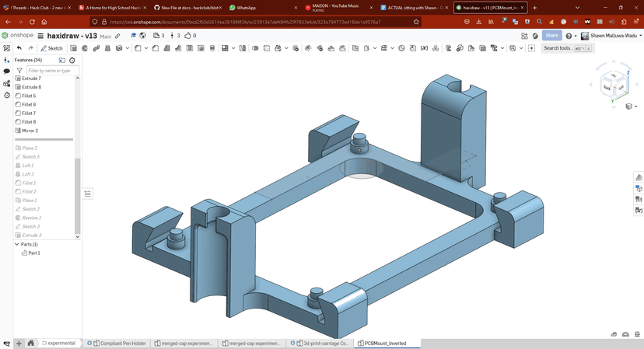Select Mirror 2 in the feature list
The image size is (644, 349).
click(x=30, y=131)
